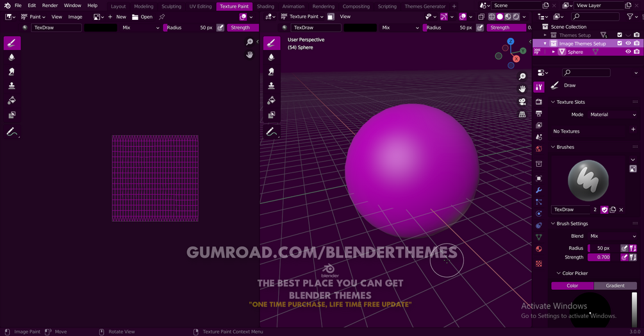The height and width of the screenshot is (336, 644).
Task: Click Open image button in image editor
Action: (x=142, y=17)
